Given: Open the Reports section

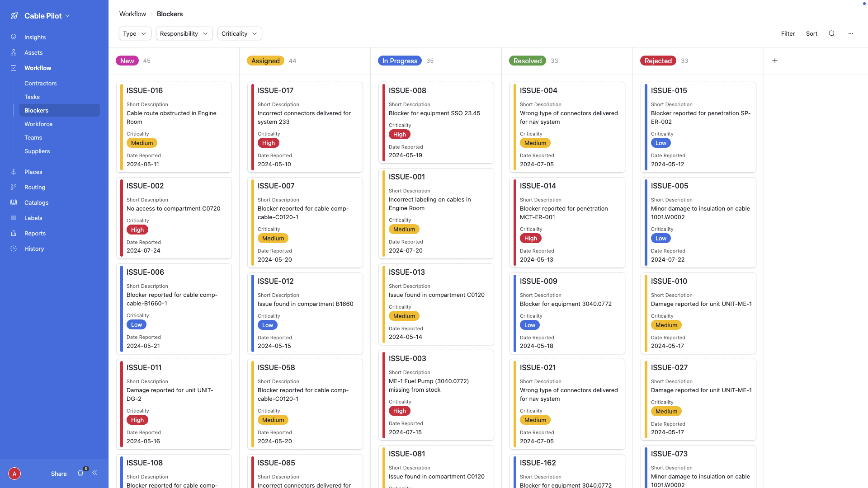Looking at the screenshot, I should (34, 233).
